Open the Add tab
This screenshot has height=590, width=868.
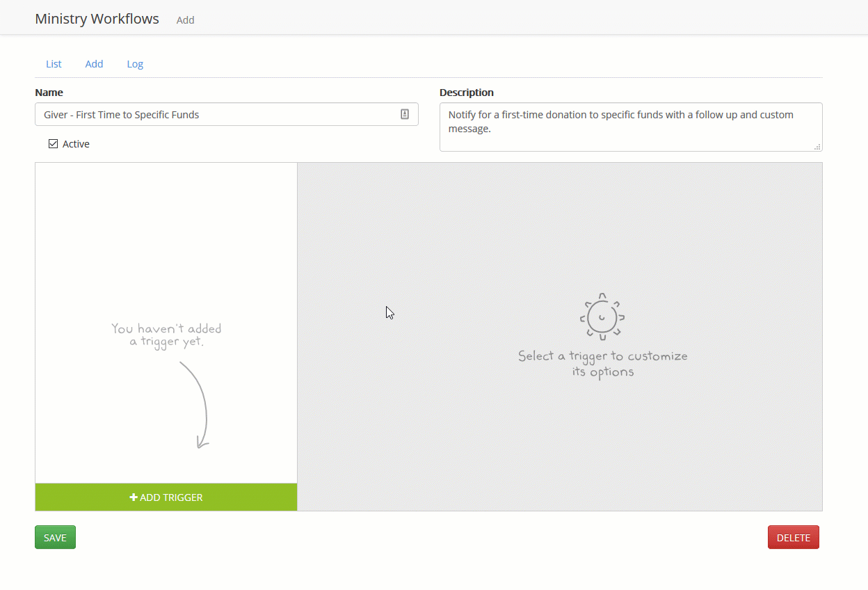coord(94,64)
